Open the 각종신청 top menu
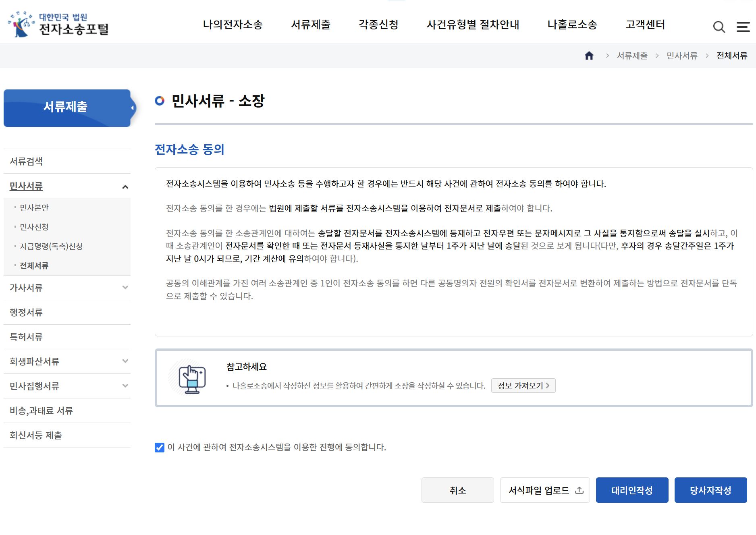 (x=378, y=25)
